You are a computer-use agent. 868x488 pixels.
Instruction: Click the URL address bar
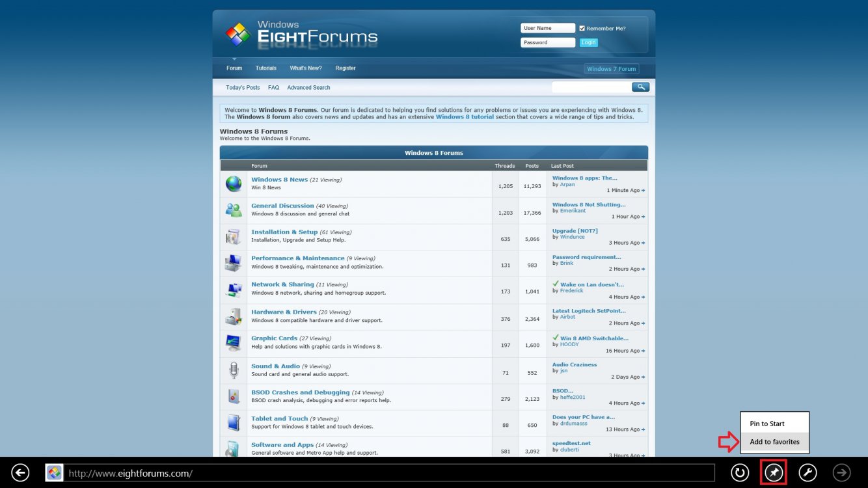389,473
